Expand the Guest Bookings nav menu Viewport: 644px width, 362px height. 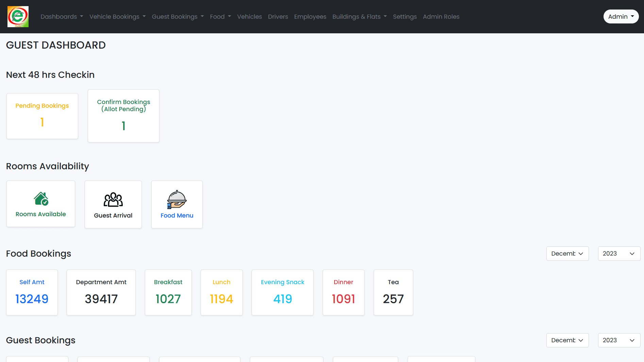pos(177,17)
